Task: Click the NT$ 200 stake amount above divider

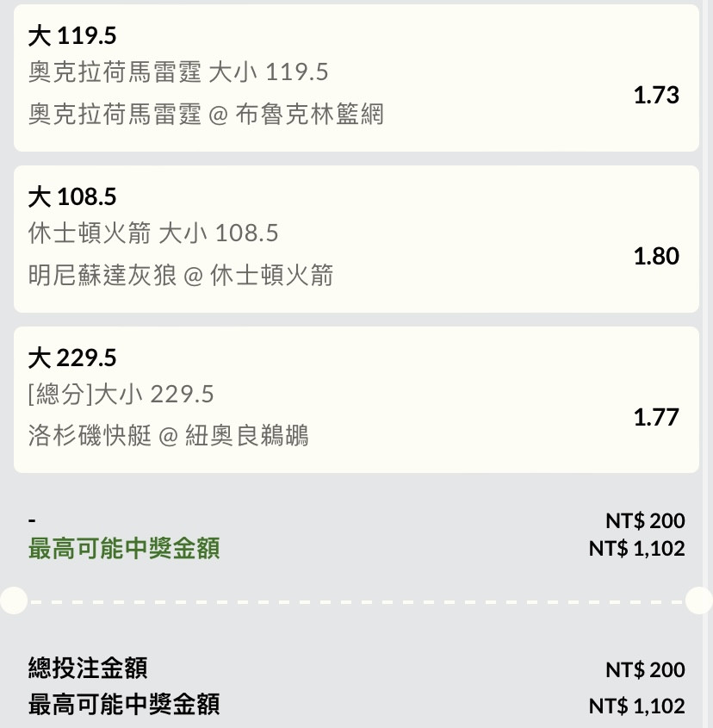Action: click(x=645, y=520)
